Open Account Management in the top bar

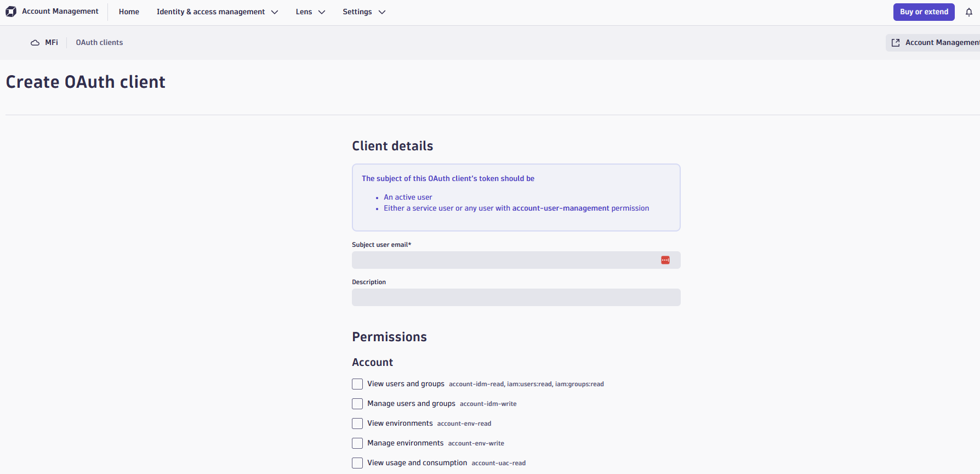[60, 12]
